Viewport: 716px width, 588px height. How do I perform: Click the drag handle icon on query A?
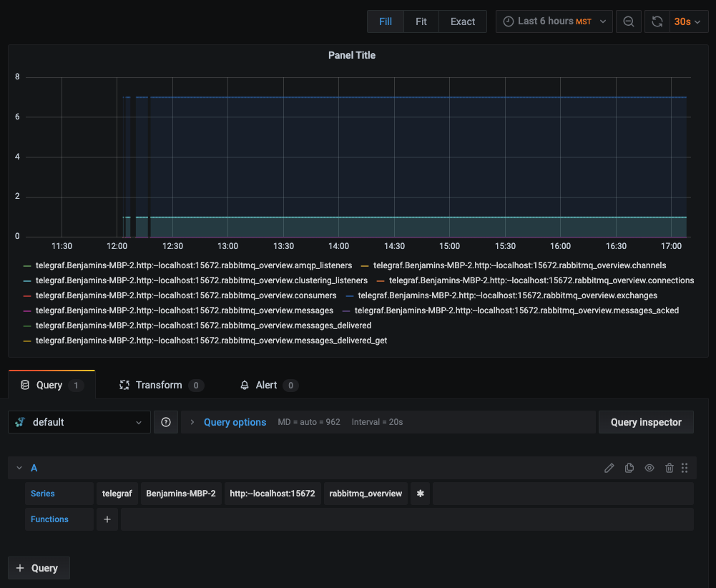pyautogui.click(x=685, y=468)
